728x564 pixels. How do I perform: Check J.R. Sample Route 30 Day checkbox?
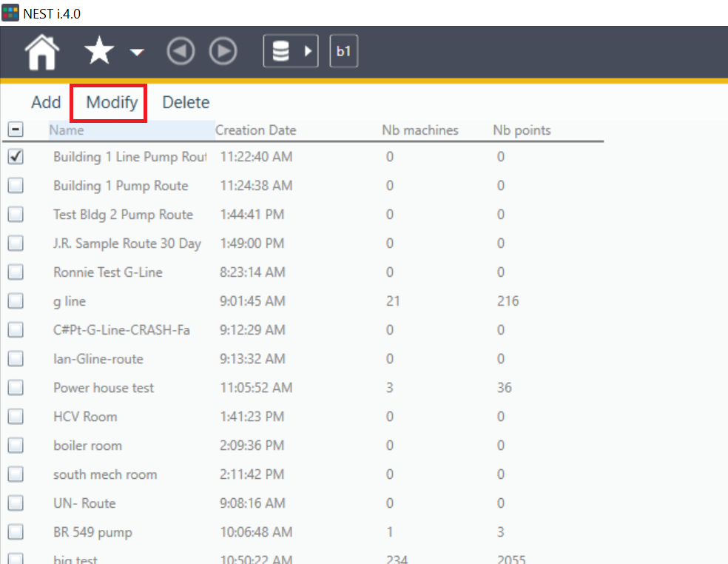click(x=16, y=243)
